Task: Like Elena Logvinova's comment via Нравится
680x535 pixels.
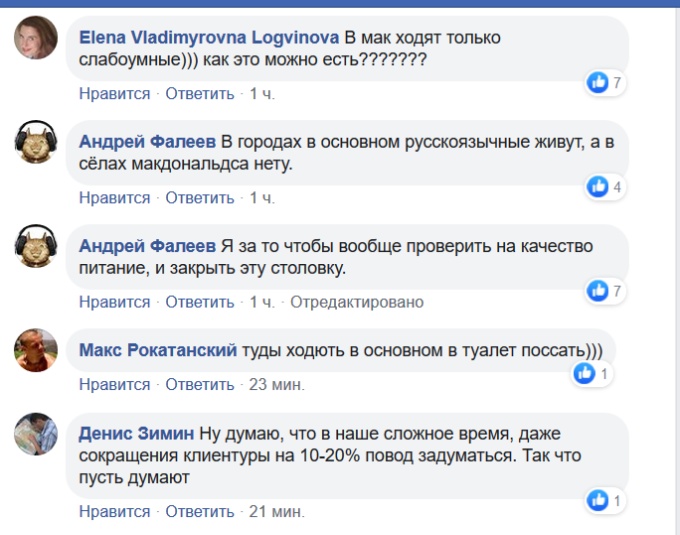Action: click(x=114, y=94)
